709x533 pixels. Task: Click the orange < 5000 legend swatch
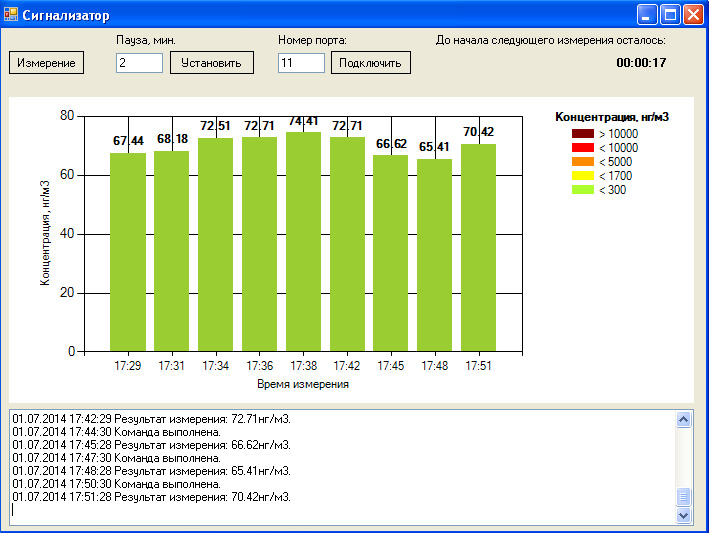pos(583,162)
